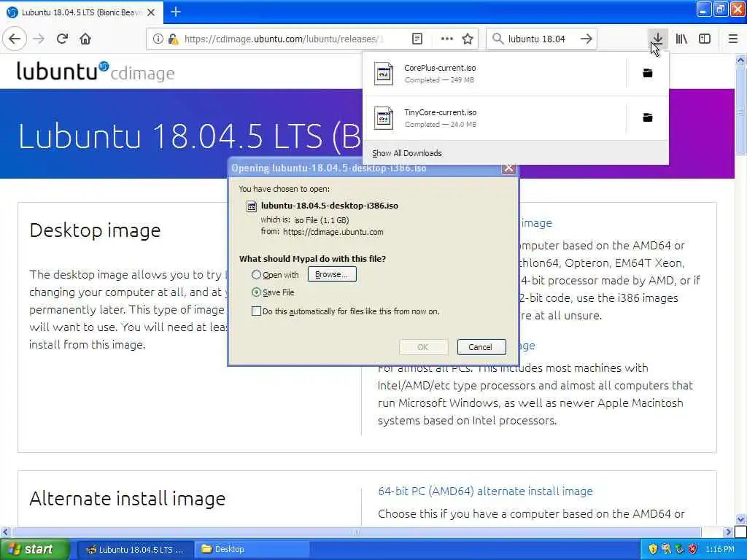
Task: Click horizontal scrollbar right arrow
Action: pyautogui.click(x=727, y=532)
